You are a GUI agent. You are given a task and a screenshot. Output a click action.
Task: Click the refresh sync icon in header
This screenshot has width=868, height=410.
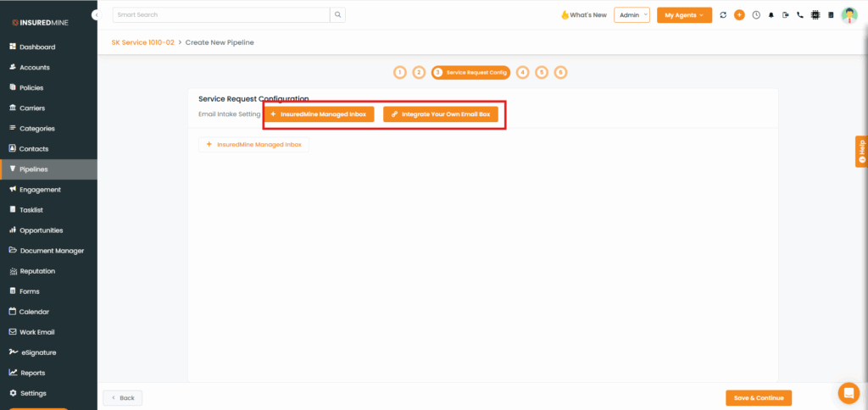point(723,15)
